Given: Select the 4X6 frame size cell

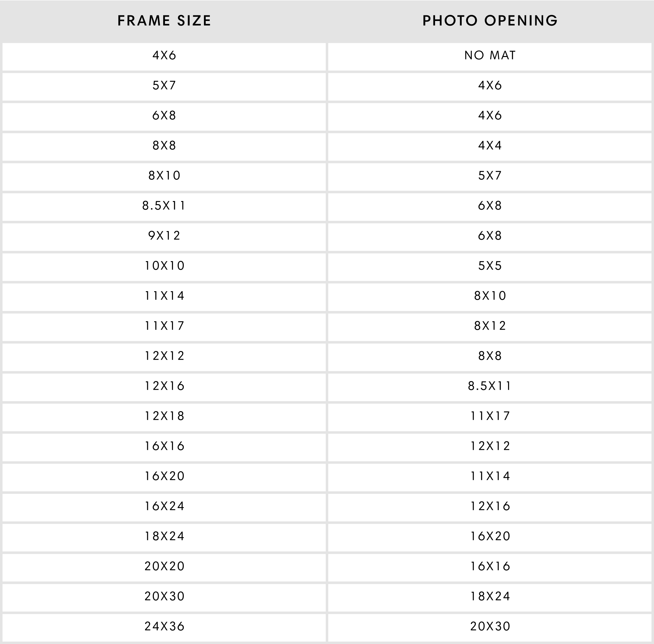Looking at the screenshot, I should (x=164, y=56).
